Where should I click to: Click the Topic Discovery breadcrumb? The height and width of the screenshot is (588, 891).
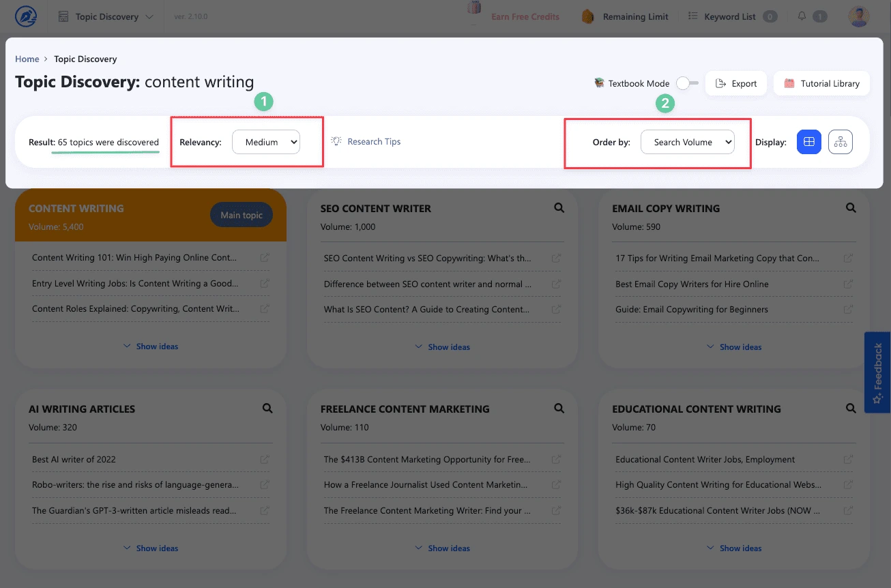coord(85,59)
